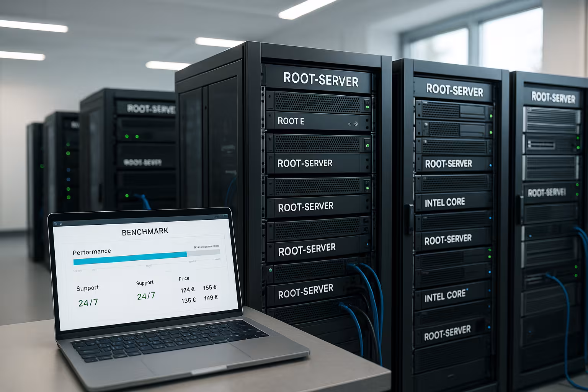
Task: Click the left Support 24/7 value
Action: click(88, 303)
